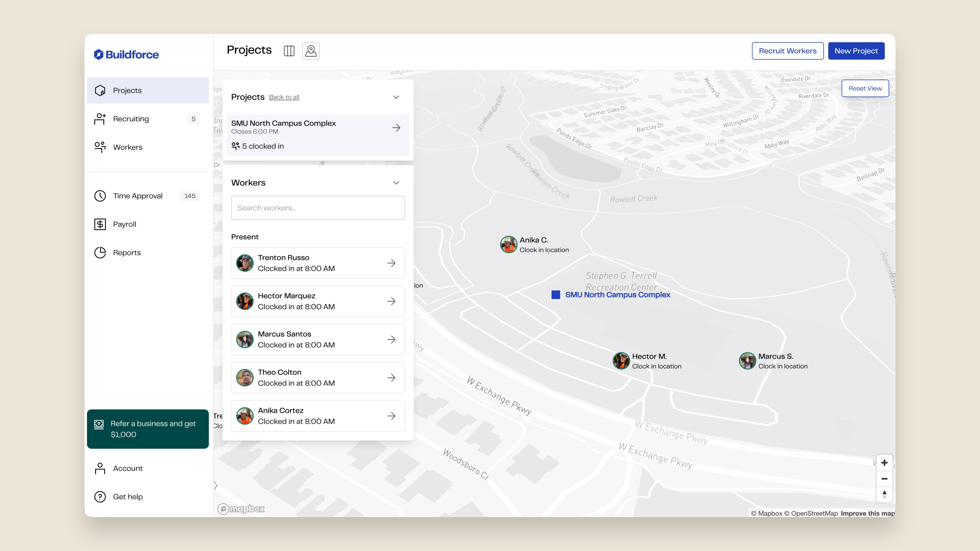Switch to board column view icon

click(x=289, y=51)
